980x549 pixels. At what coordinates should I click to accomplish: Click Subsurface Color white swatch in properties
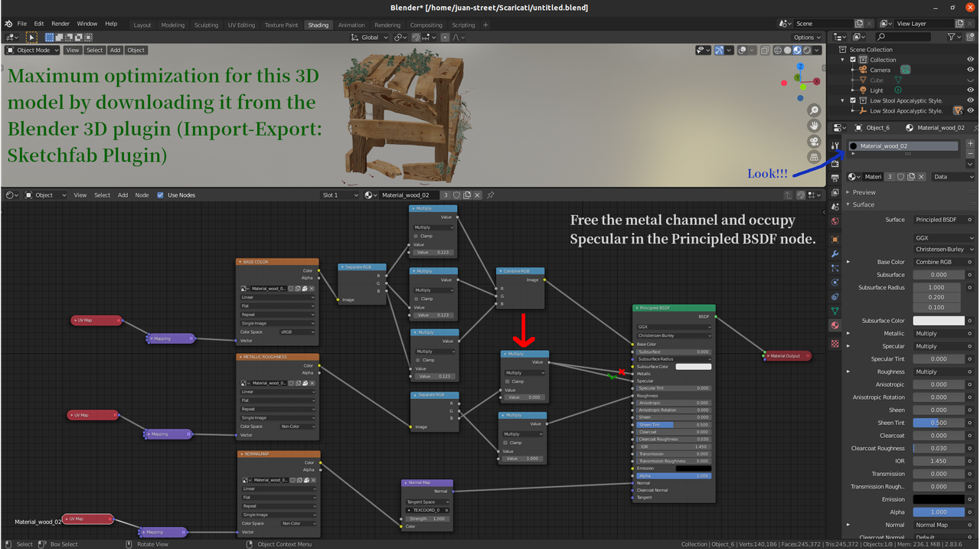pos(939,321)
